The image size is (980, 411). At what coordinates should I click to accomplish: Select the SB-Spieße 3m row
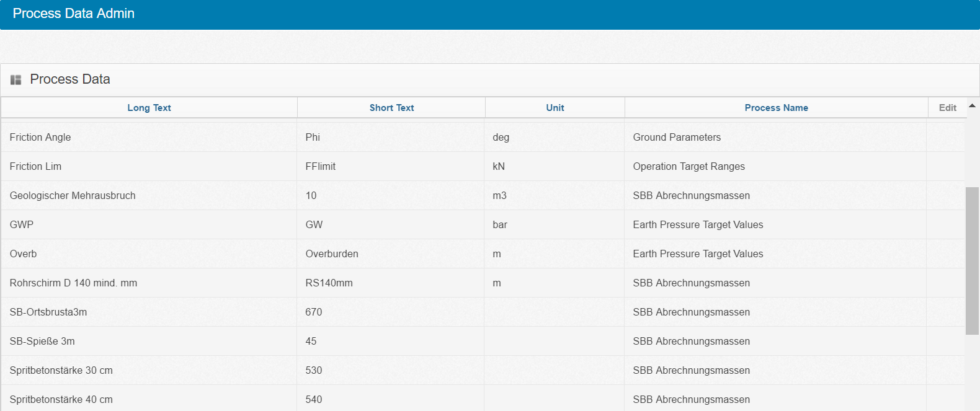coord(42,342)
